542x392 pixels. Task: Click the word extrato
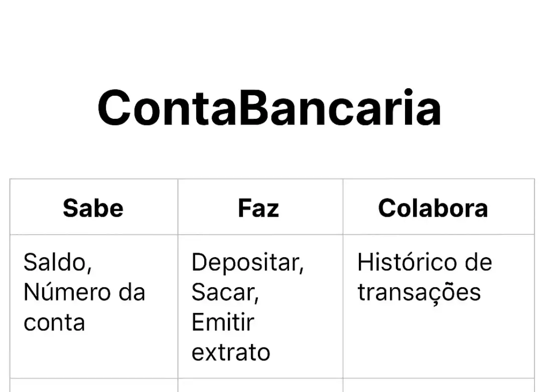pos(230,352)
